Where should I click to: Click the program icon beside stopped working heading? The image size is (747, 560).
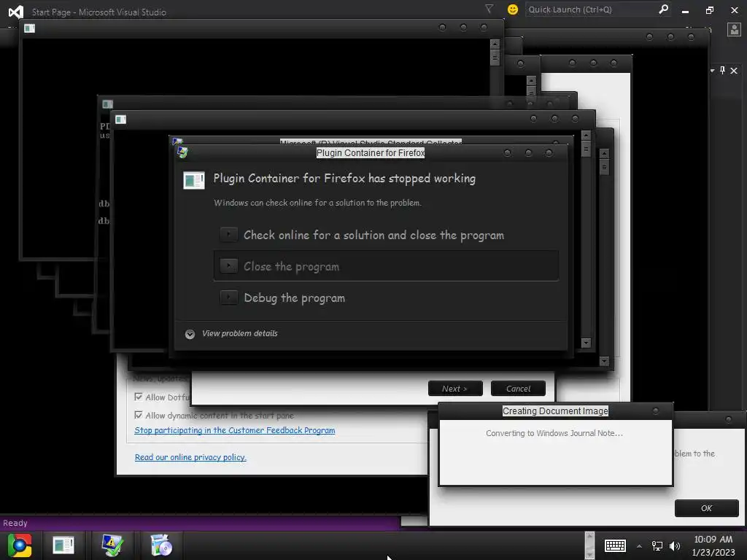pyautogui.click(x=194, y=181)
